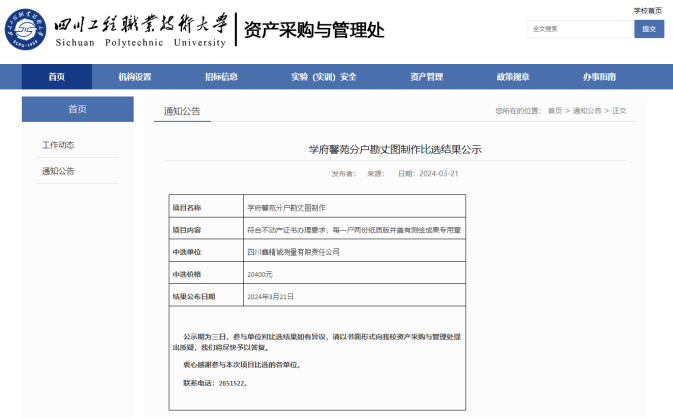Click the 项目名称 table label

(187, 208)
